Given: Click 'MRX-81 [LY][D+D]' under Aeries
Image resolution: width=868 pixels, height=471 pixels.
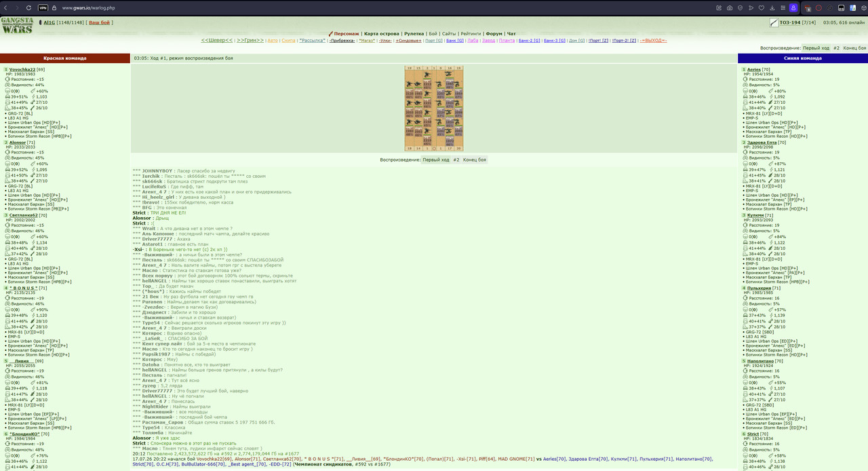Looking at the screenshot, I should pyautogui.click(x=764, y=113).
